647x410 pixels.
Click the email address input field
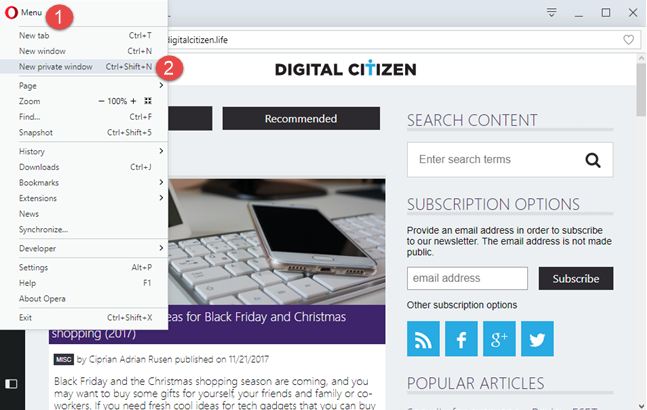click(467, 278)
